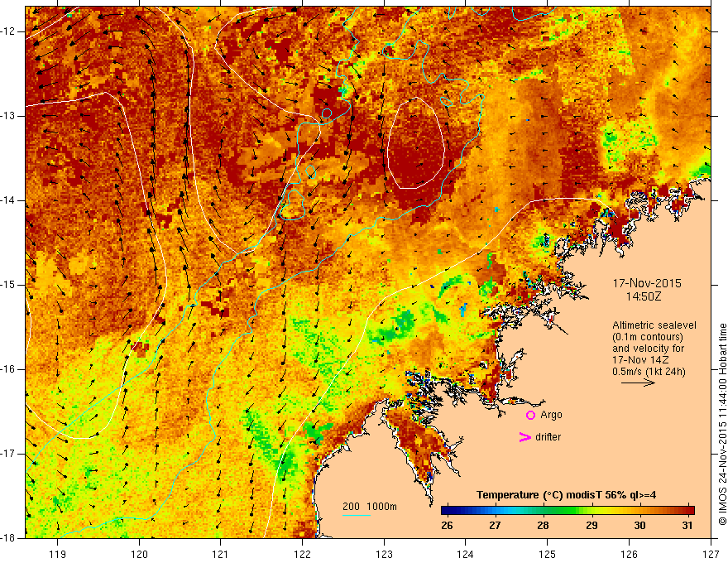Click the magenta Argo circle legend symbol
Viewport: 728px width, 563px height.
pyautogui.click(x=530, y=415)
